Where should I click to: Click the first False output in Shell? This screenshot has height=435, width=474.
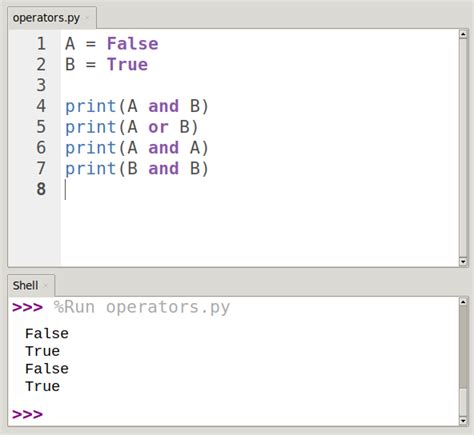click(x=47, y=334)
